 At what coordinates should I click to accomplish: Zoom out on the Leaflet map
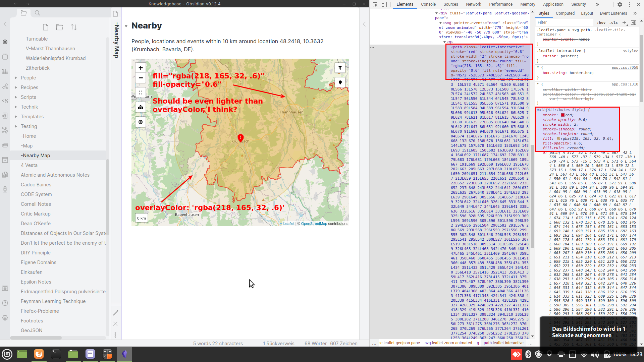(141, 78)
